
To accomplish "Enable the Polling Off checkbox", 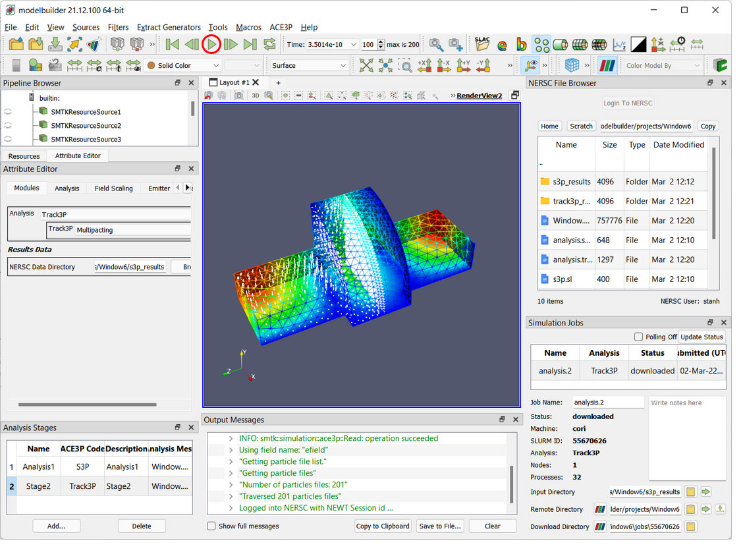I will click(x=638, y=337).
